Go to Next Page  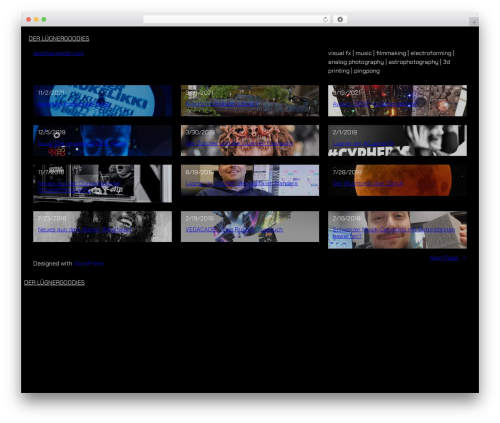448,258
